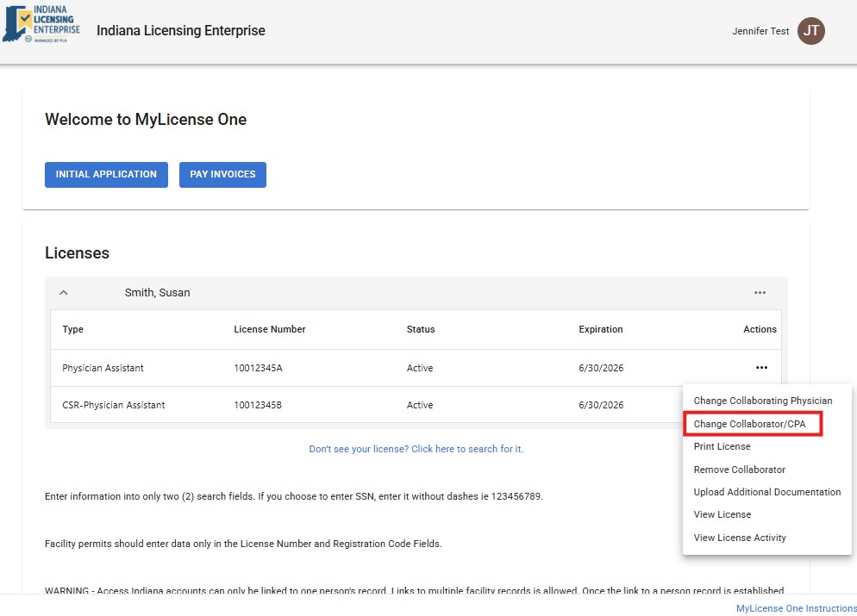Image resolution: width=857 pixels, height=616 pixels.
Task: Open View License Activity from menu
Action: click(x=740, y=538)
